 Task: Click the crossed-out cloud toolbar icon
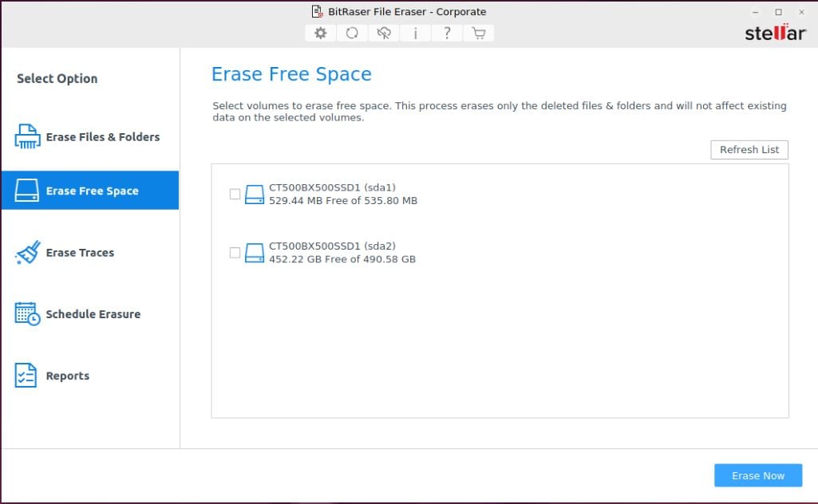[384, 33]
